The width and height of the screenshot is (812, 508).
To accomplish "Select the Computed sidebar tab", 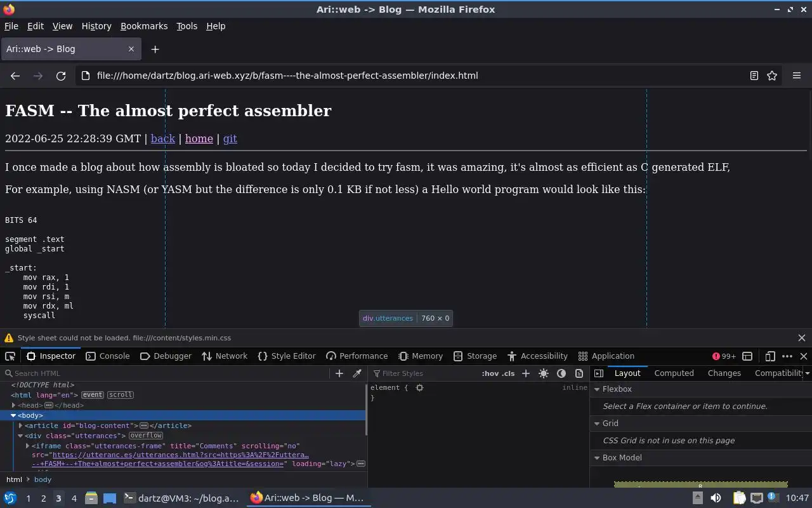I will [674, 373].
